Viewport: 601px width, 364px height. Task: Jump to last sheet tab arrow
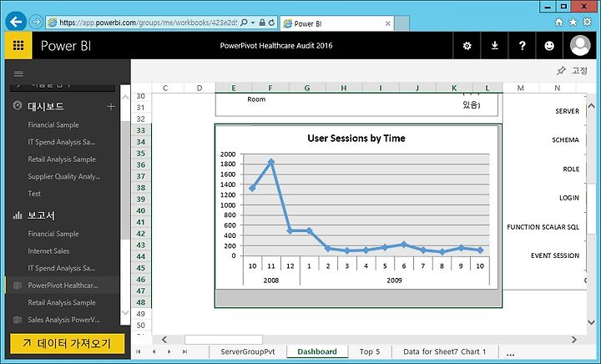(x=184, y=351)
